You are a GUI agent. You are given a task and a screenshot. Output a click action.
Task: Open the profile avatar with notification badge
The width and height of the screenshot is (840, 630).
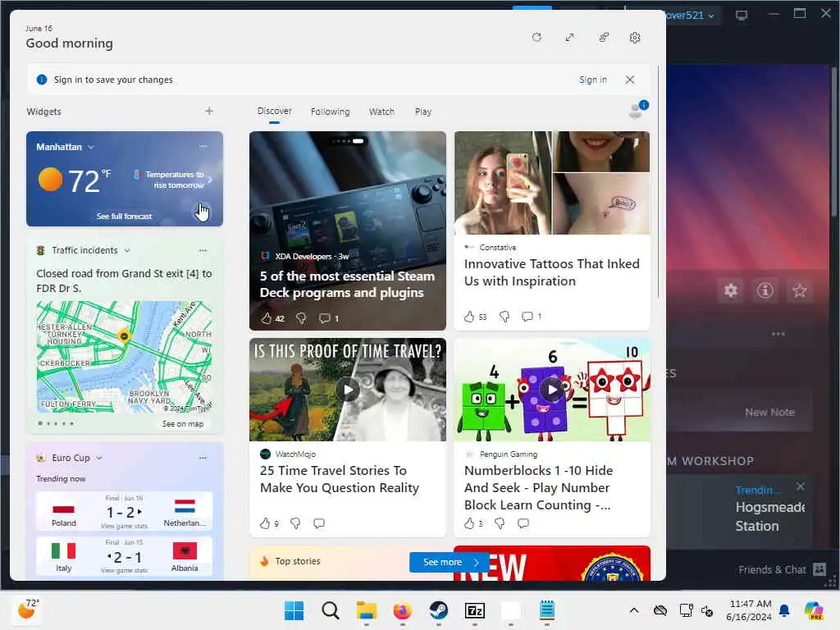[637, 109]
